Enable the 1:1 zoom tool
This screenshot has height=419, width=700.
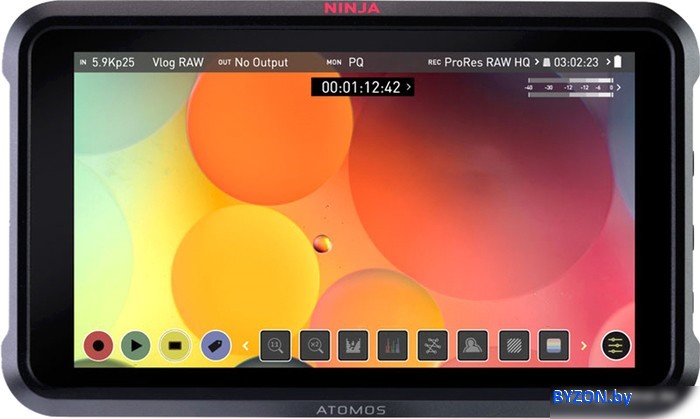(275, 345)
